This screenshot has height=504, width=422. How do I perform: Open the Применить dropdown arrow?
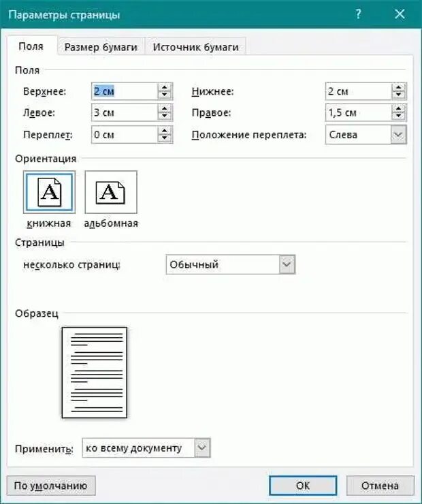[x=202, y=447]
